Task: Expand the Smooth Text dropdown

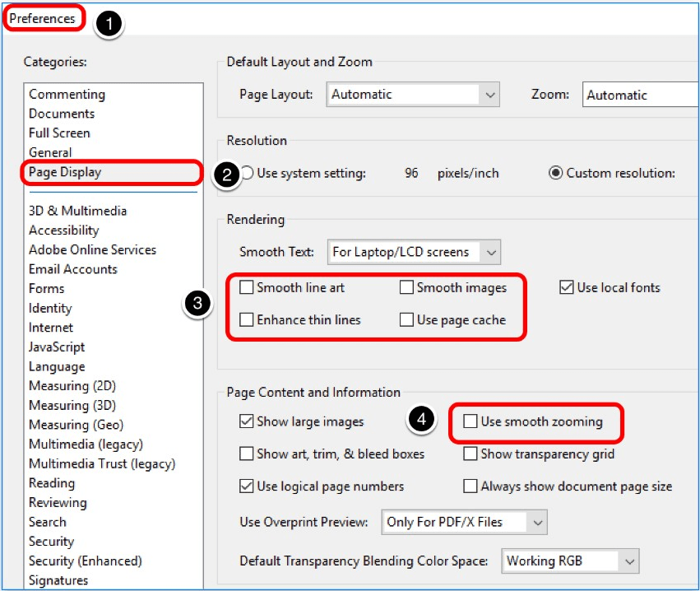Action: pos(413,252)
